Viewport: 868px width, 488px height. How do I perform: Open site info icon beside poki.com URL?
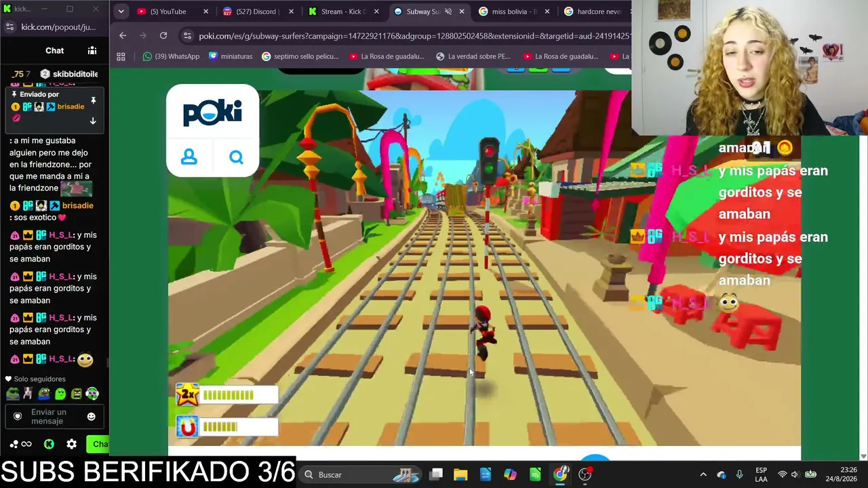click(187, 35)
